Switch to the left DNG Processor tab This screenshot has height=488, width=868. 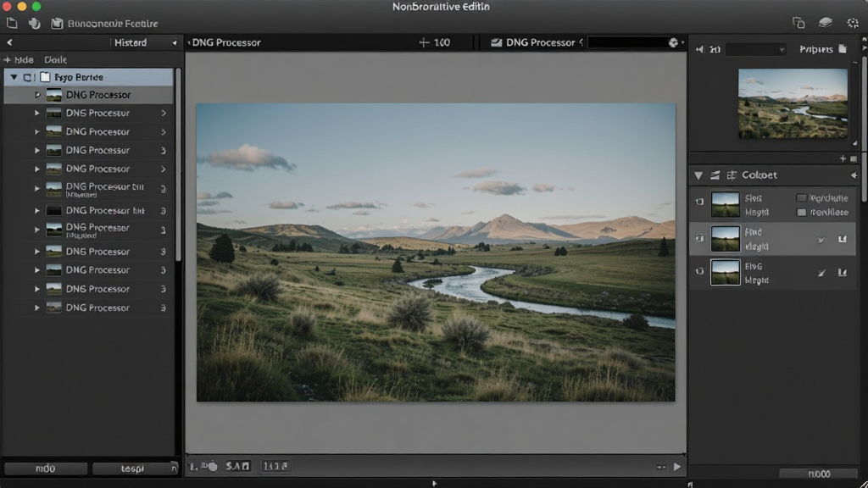coord(225,42)
